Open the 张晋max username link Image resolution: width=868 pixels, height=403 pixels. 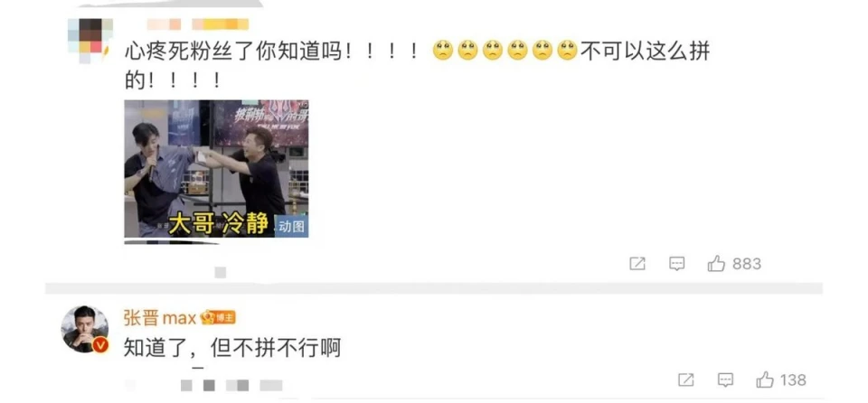click(161, 318)
